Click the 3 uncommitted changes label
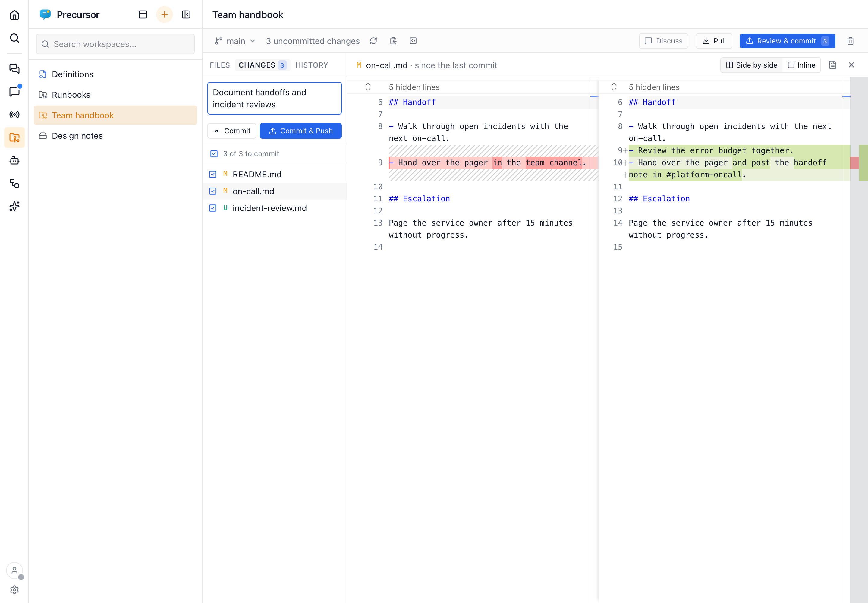Viewport: 868px width, 603px height. [313, 41]
